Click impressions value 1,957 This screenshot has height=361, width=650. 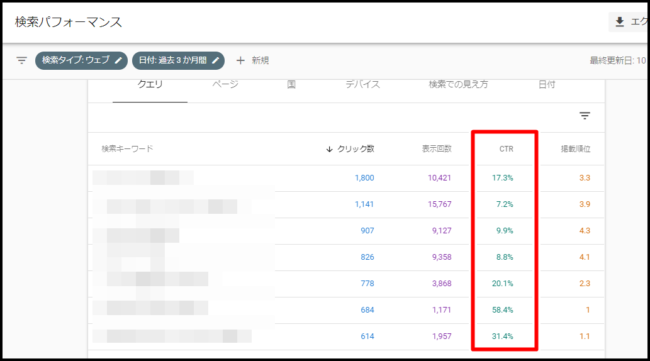(441, 337)
